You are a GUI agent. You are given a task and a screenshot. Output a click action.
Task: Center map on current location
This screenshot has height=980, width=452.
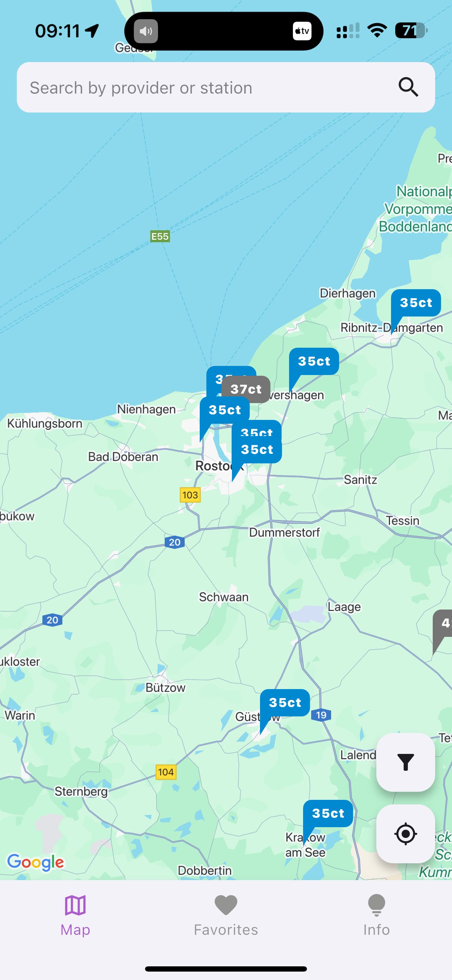tap(405, 833)
